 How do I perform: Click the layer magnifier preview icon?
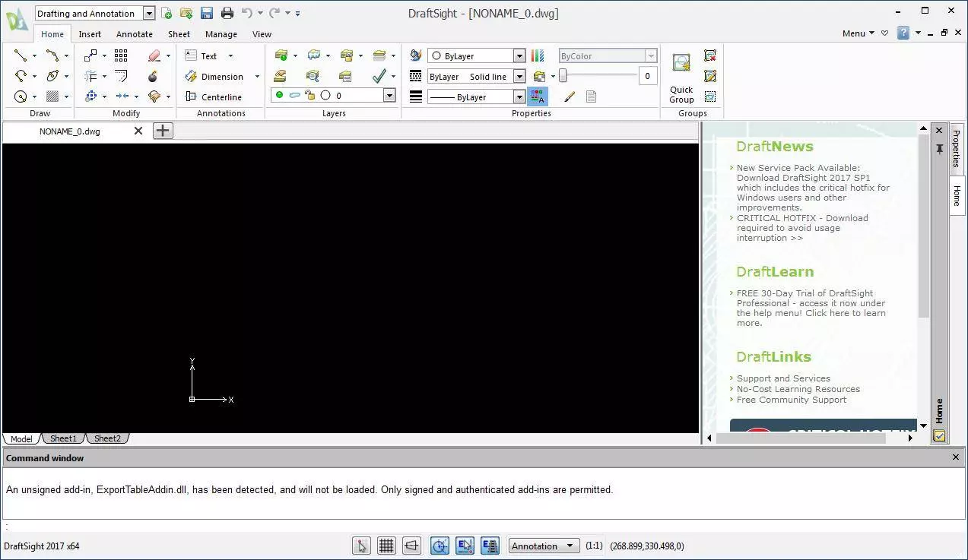click(x=313, y=76)
